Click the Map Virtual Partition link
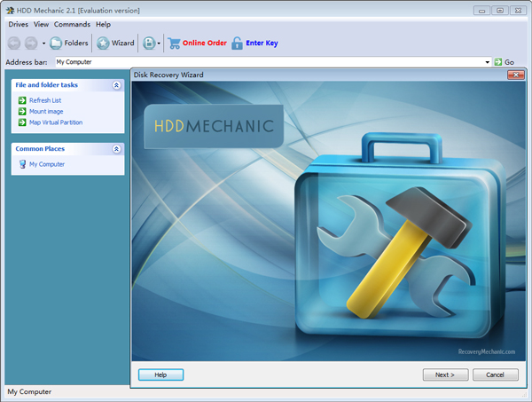Image resolution: width=532 pixels, height=402 pixels. click(56, 122)
